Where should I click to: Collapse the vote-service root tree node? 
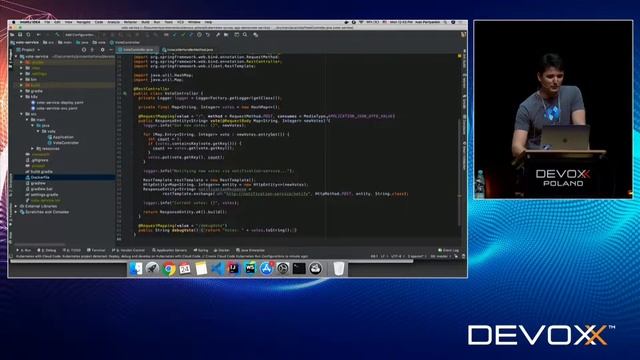[16, 57]
